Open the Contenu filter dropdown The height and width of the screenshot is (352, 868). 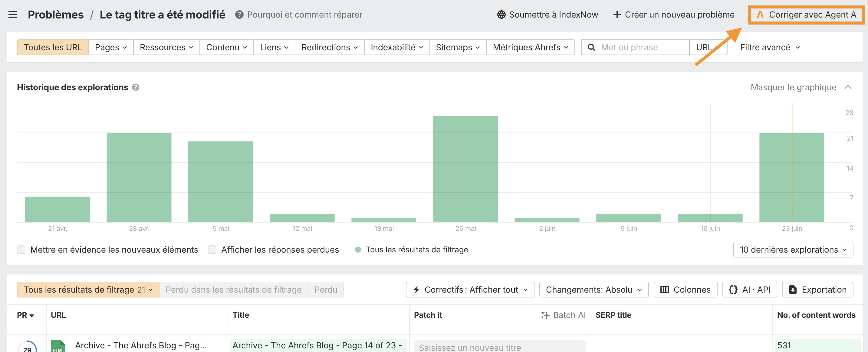(x=226, y=47)
